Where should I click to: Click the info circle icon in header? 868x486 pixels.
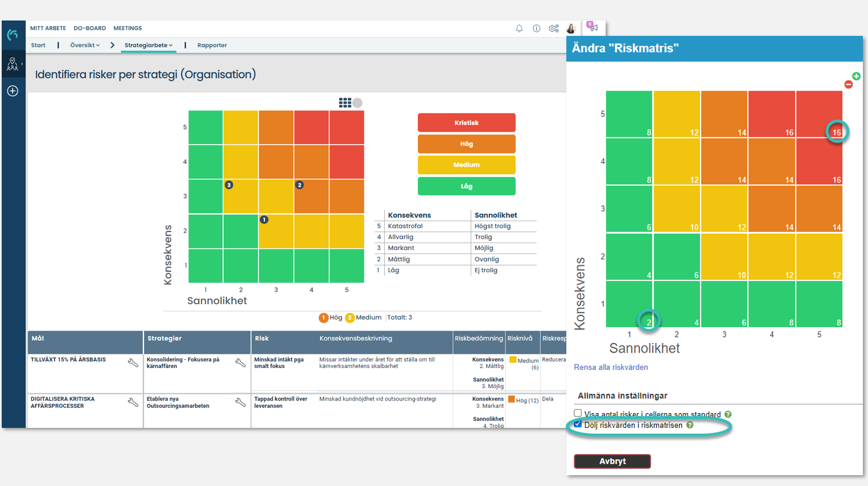pyautogui.click(x=536, y=28)
